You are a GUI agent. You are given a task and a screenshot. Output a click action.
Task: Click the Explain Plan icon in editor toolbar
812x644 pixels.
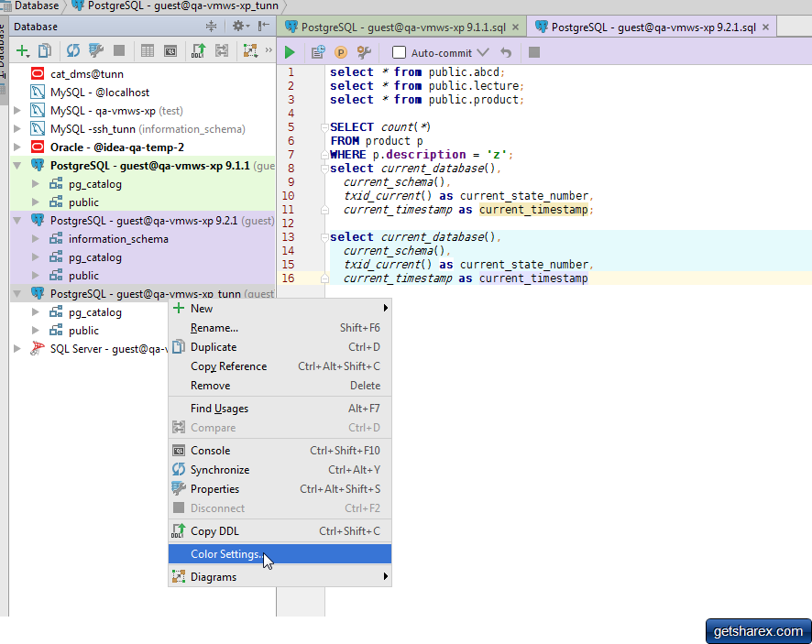click(x=317, y=52)
